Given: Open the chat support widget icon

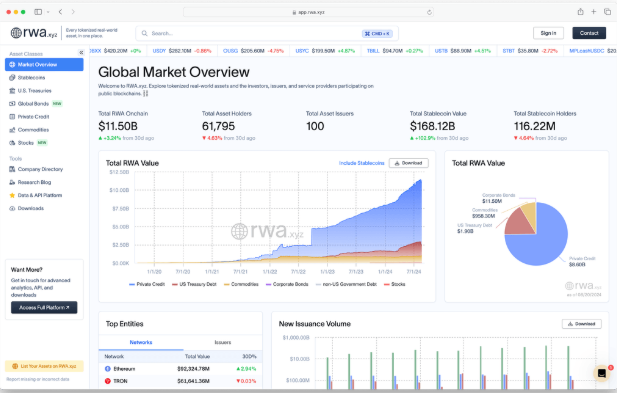Looking at the screenshot, I should coord(602,373).
